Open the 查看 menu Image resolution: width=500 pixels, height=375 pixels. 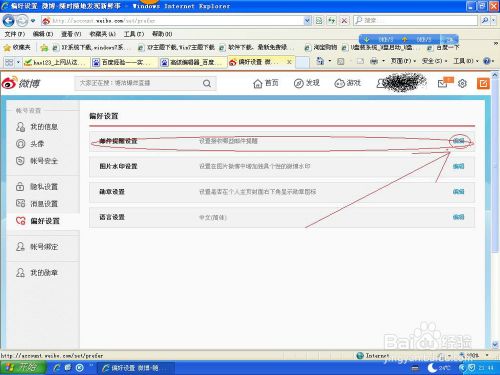click(71, 34)
